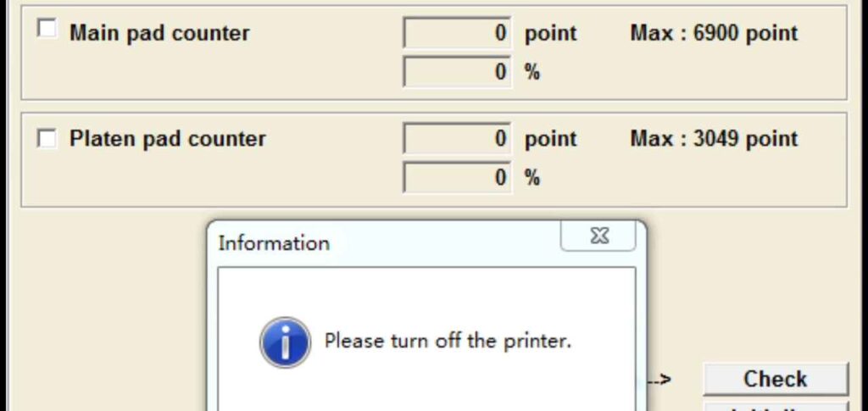Screen dimensions: 868x411
Task: Click "point" unit label beside Platen pad field
Action: tap(550, 139)
